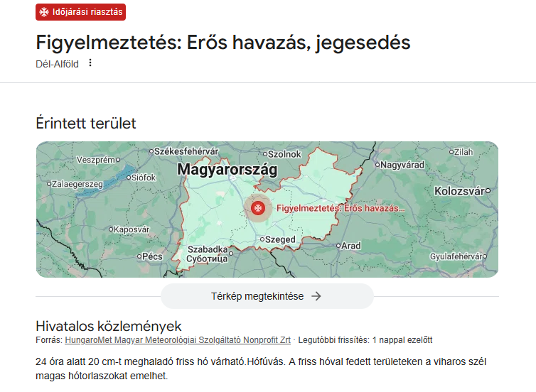
Task: Click the Arad city marker on the map
Action: [338, 246]
